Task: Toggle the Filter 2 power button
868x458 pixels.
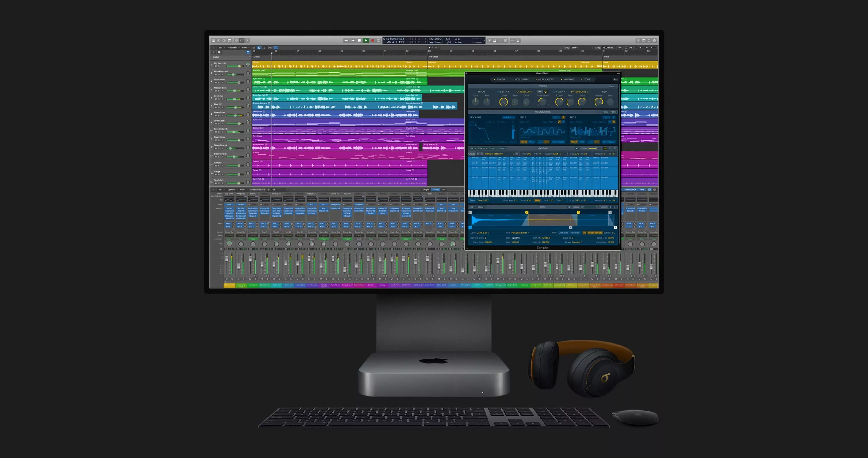Action: pos(554,92)
